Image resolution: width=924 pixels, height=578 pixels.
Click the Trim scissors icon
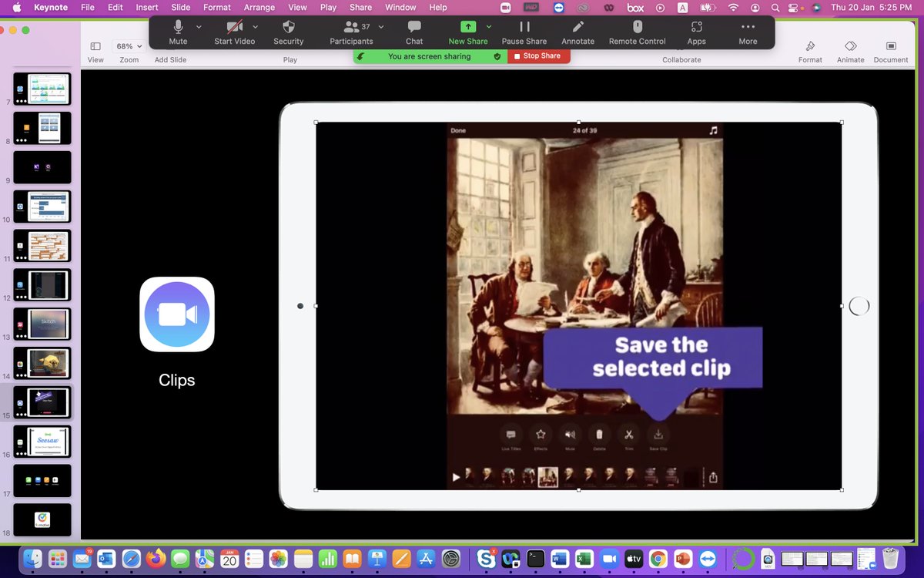coord(628,435)
